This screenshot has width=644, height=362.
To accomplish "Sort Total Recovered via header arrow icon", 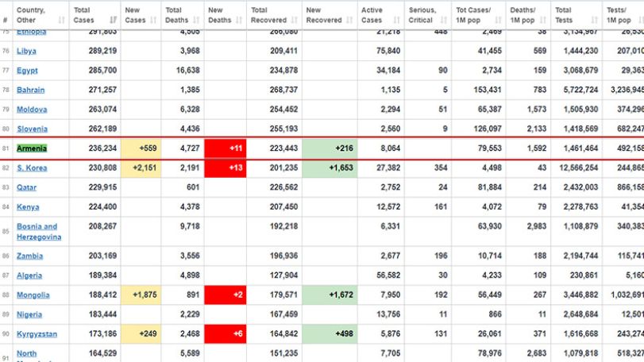I will point(294,20).
